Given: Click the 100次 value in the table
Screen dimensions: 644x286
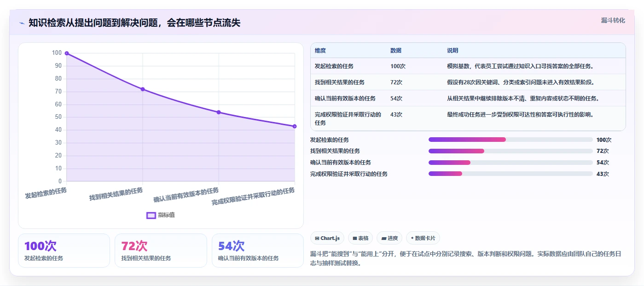Looking at the screenshot, I should (398, 66).
